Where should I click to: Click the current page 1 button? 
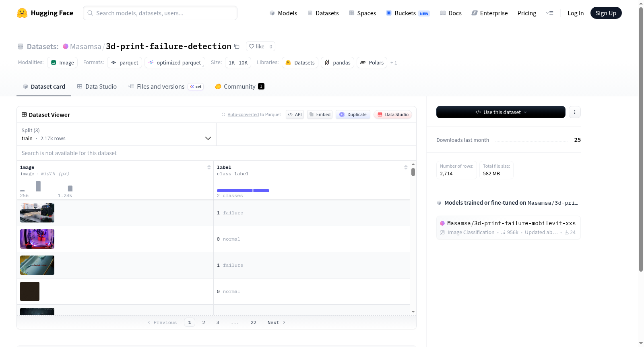pyautogui.click(x=190, y=322)
